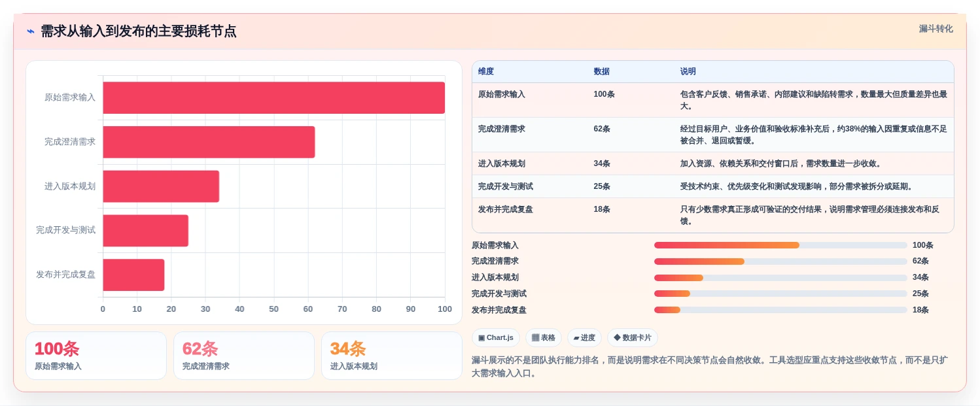The height and width of the screenshot is (406, 980).
Task: Click the 完成澄清需求 chart axis label
Action: tap(70, 142)
